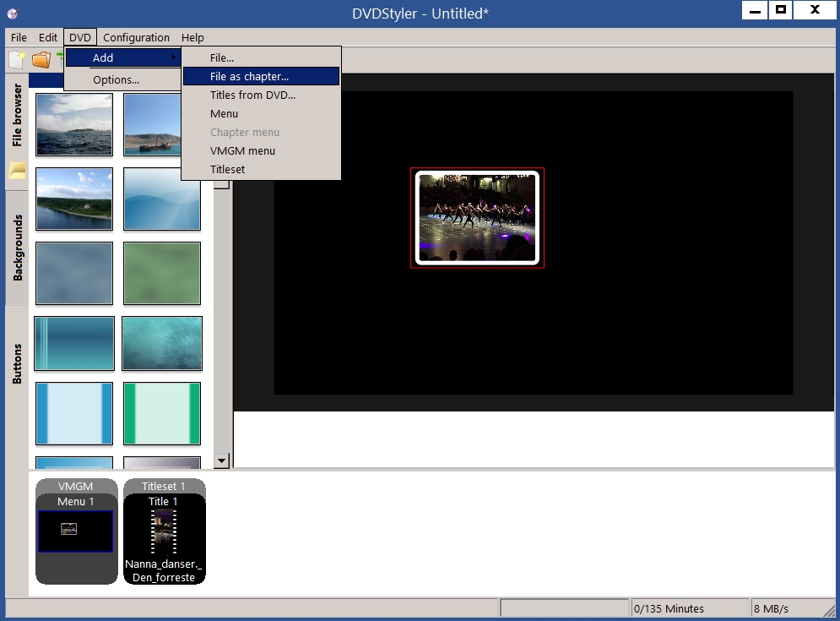Select the dance video button in menu editor

pos(477,218)
